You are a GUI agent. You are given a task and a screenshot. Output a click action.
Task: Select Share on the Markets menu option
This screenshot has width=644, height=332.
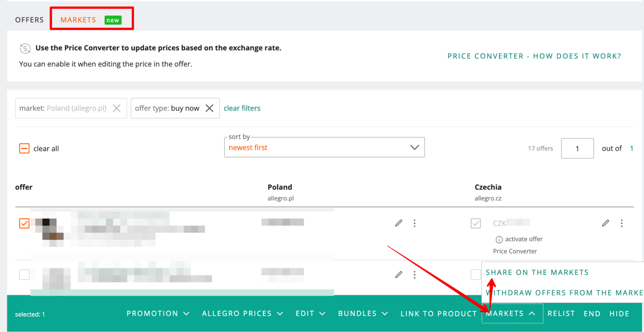point(537,272)
